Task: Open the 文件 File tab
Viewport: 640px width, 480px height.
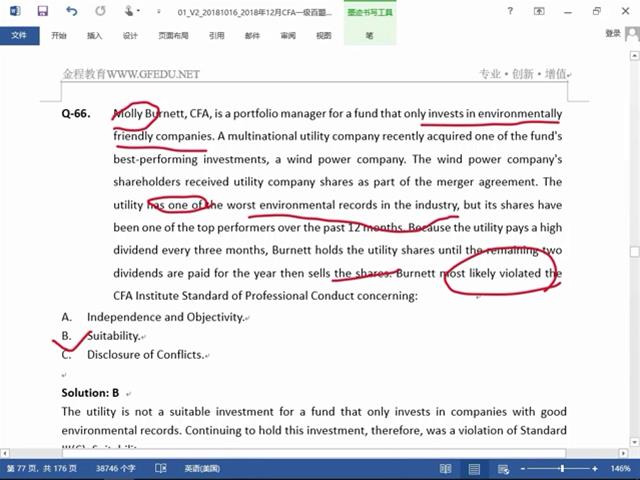Action: pos(20,36)
